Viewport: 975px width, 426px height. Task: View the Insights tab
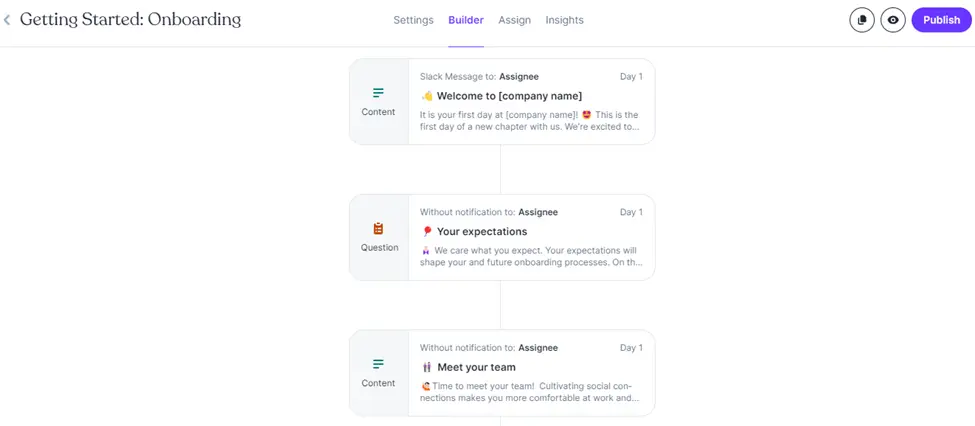coord(565,20)
